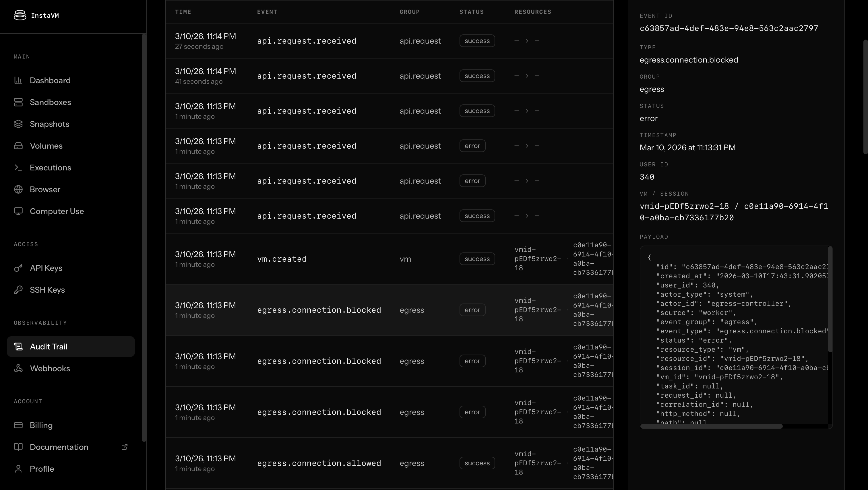Click the Sandboxes server icon
Image resolution: width=868 pixels, height=490 pixels.
tap(18, 102)
